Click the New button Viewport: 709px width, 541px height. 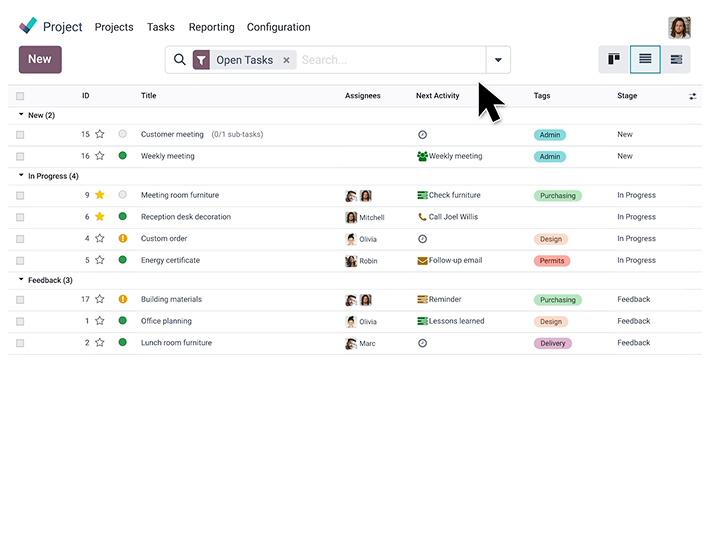click(40, 59)
